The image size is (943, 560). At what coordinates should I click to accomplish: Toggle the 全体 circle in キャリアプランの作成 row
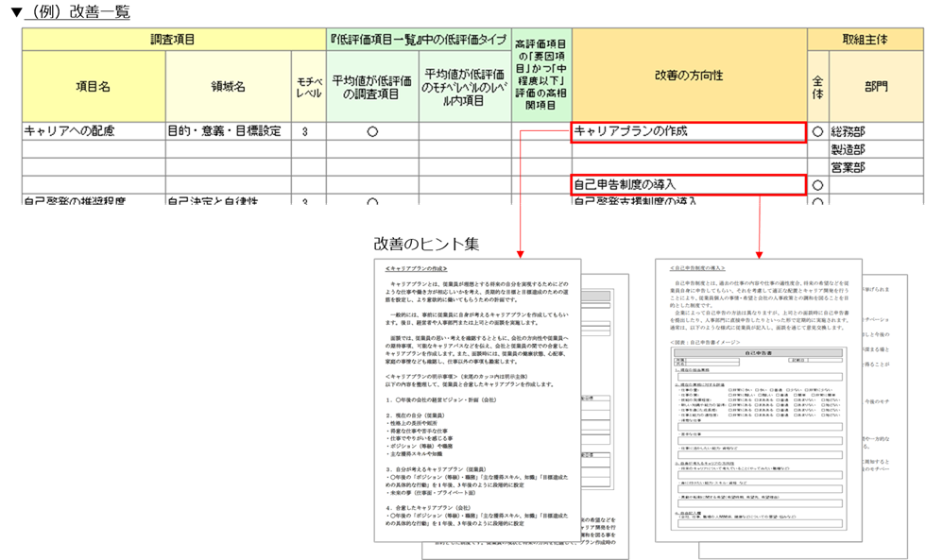(x=817, y=132)
